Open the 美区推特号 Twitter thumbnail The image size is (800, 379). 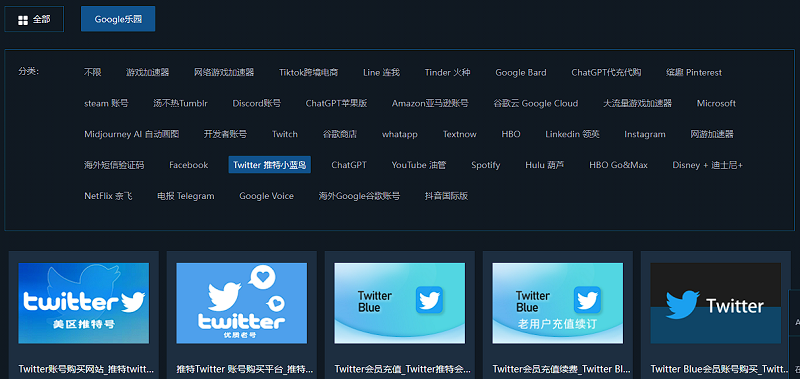click(x=84, y=303)
